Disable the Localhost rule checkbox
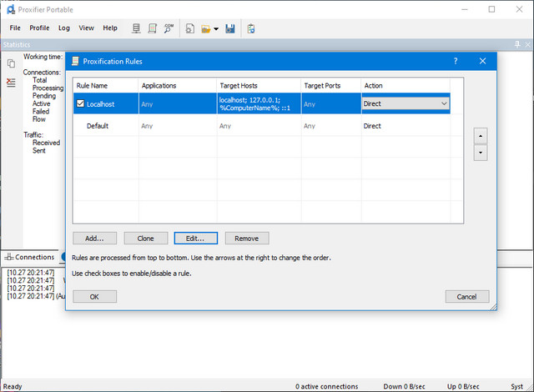Viewport: 534px width, 392px height. coord(80,104)
